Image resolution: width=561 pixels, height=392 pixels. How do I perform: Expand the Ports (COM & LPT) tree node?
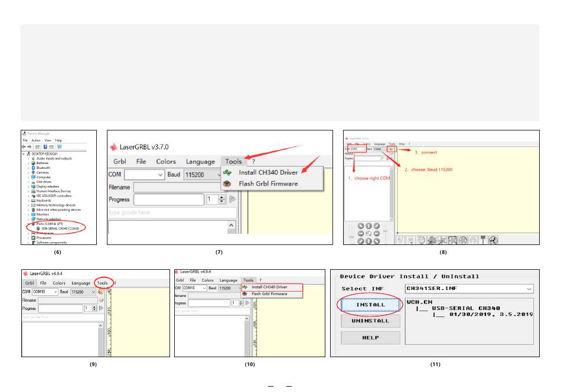29,224
